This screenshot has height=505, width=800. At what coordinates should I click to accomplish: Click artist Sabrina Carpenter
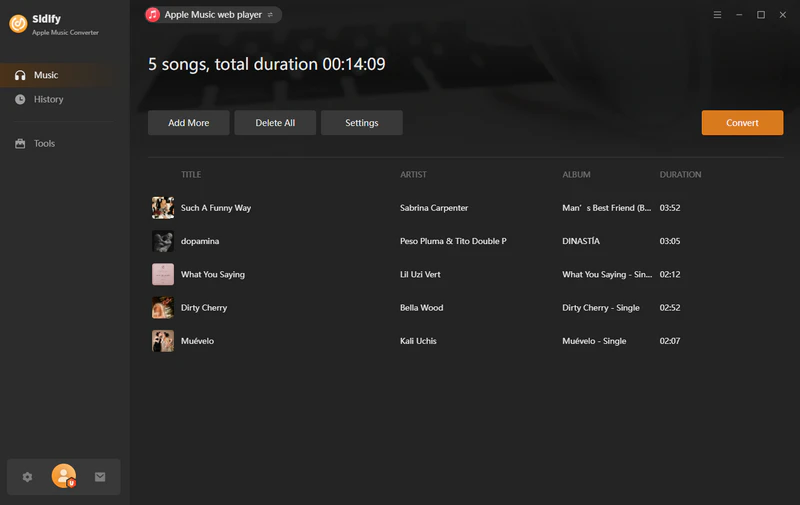(434, 208)
